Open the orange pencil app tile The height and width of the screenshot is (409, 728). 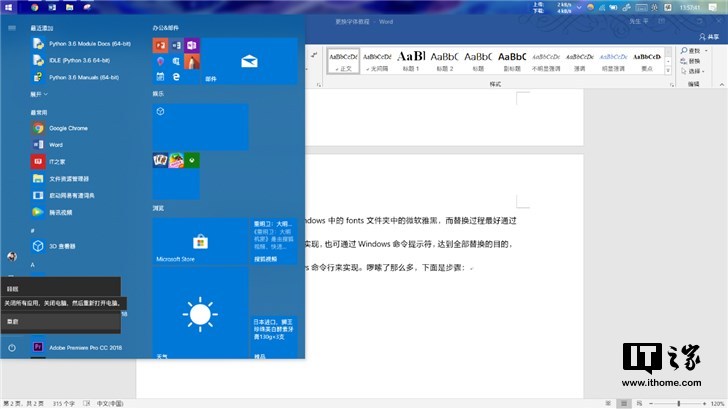point(192,61)
